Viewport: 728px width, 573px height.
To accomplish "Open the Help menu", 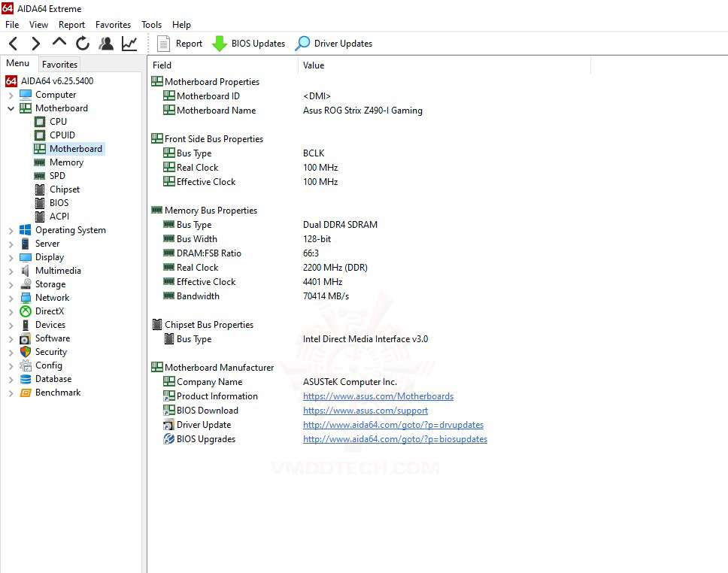I will point(181,25).
